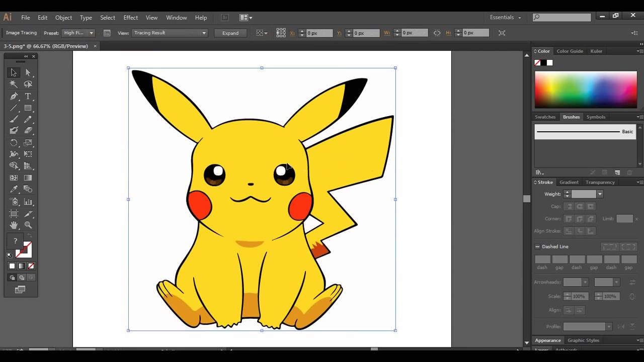Open the Arrange Documents dropdown

[246, 18]
